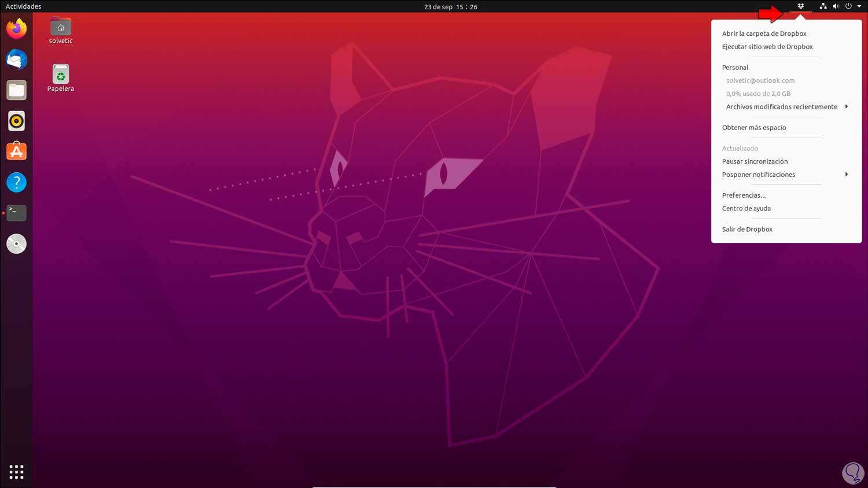Viewport: 868px width, 488px height.
Task: Click the Personal account label
Action: point(735,68)
